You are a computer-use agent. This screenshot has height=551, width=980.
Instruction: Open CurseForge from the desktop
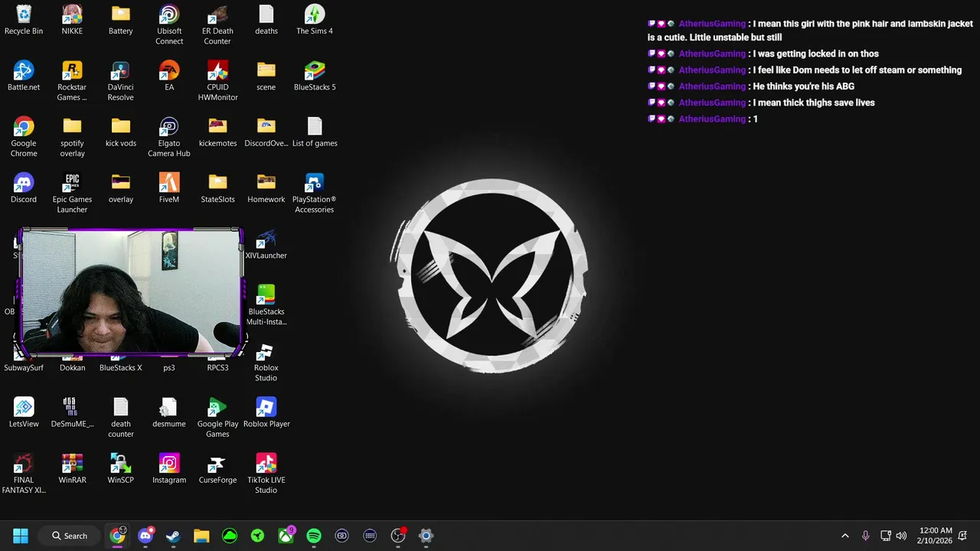click(217, 469)
